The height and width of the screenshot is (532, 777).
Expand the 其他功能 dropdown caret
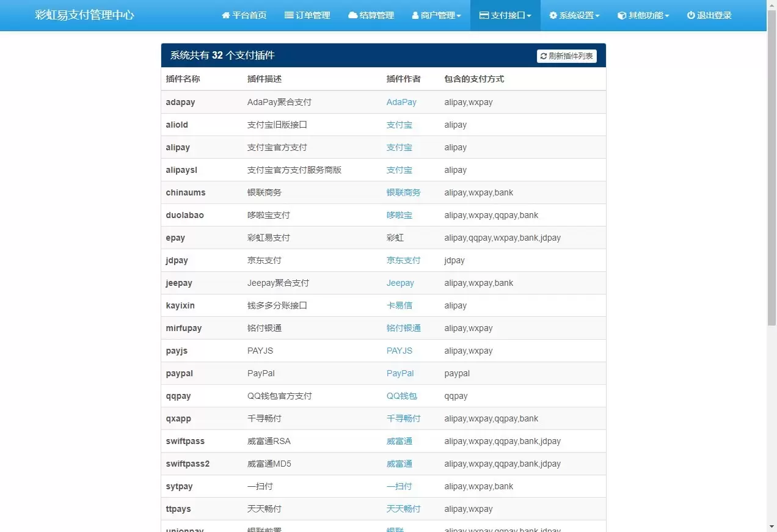667,16
